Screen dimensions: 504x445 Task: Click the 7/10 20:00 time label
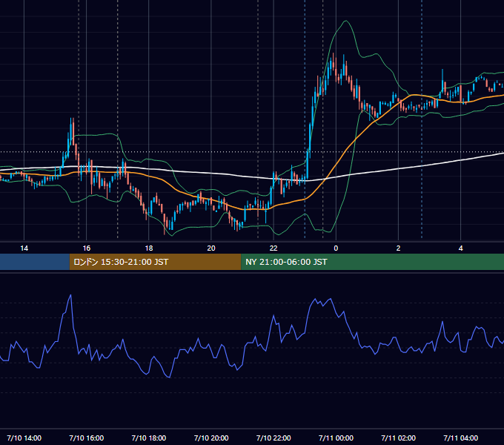211,438
